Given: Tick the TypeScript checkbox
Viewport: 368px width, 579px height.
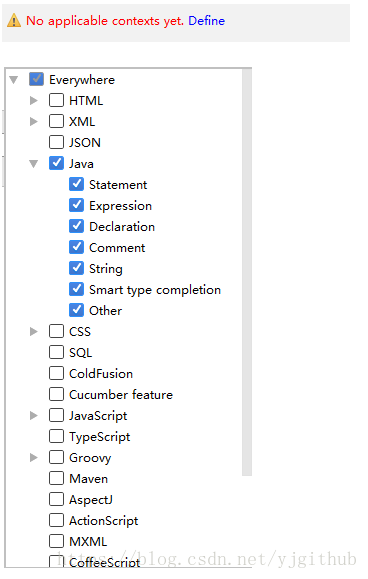Looking at the screenshot, I should click(56, 436).
